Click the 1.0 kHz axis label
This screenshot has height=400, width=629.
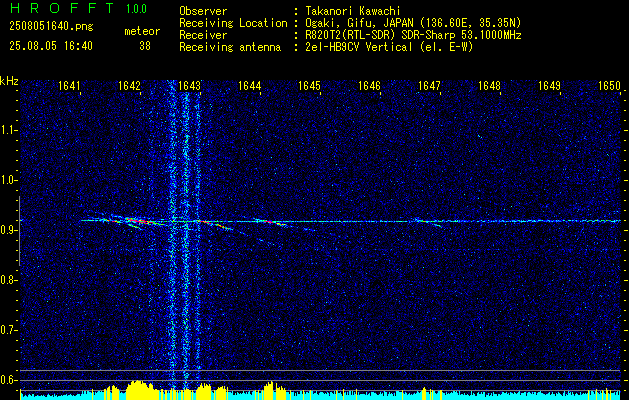pos(8,180)
